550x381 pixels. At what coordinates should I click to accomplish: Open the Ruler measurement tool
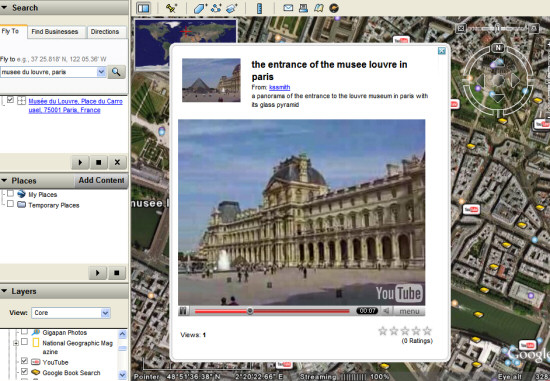click(260, 8)
